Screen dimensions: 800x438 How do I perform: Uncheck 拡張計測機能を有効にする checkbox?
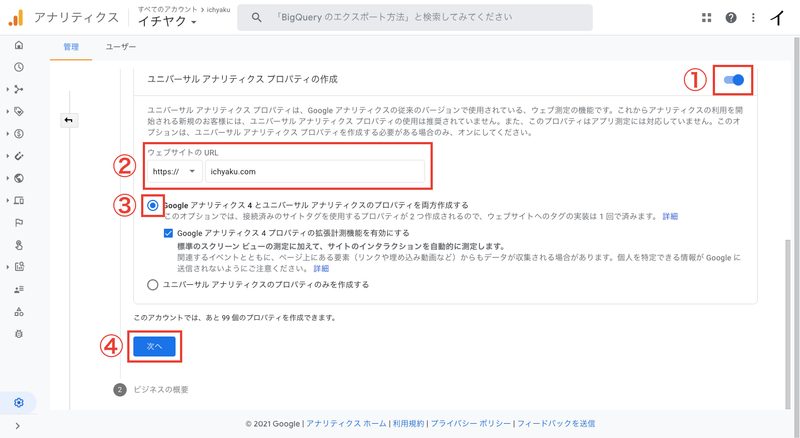(168, 233)
